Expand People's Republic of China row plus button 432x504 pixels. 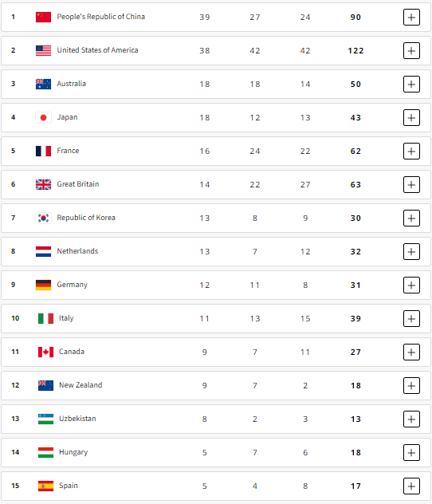coord(411,17)
